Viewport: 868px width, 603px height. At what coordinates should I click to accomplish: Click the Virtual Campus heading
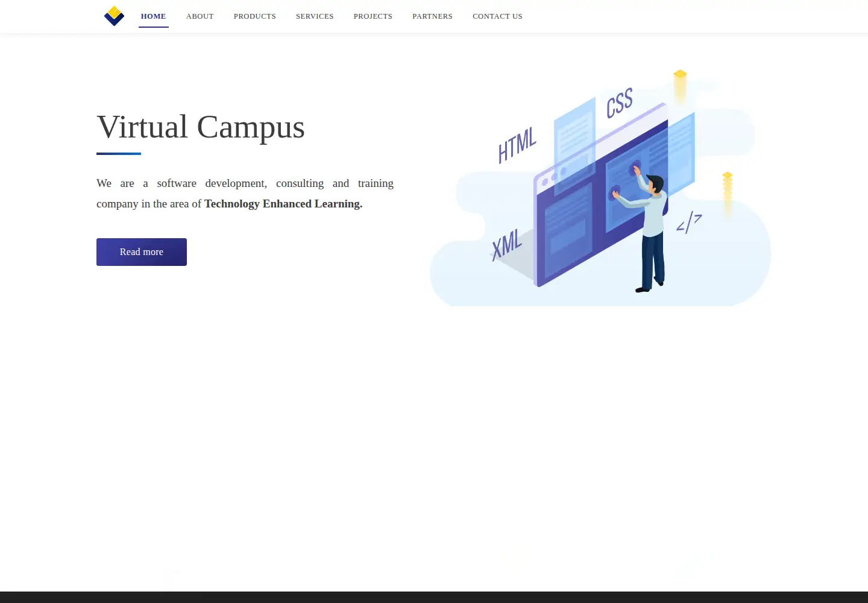pos(201,127)
